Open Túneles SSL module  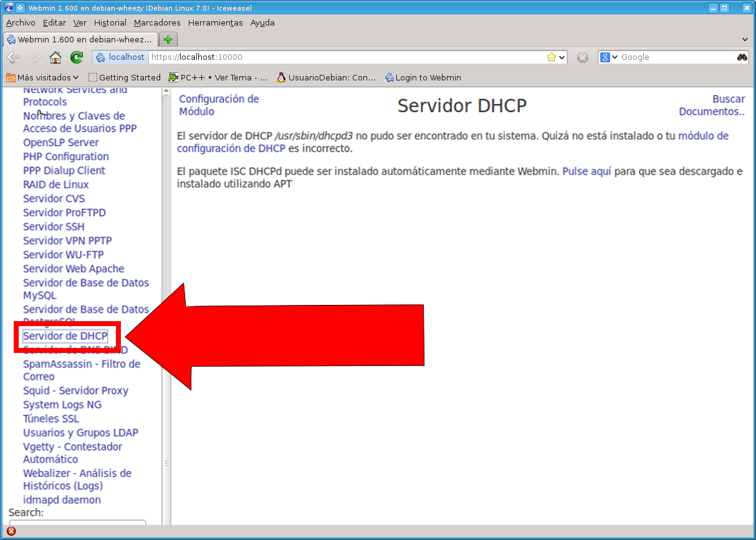(x=51, y=418)
